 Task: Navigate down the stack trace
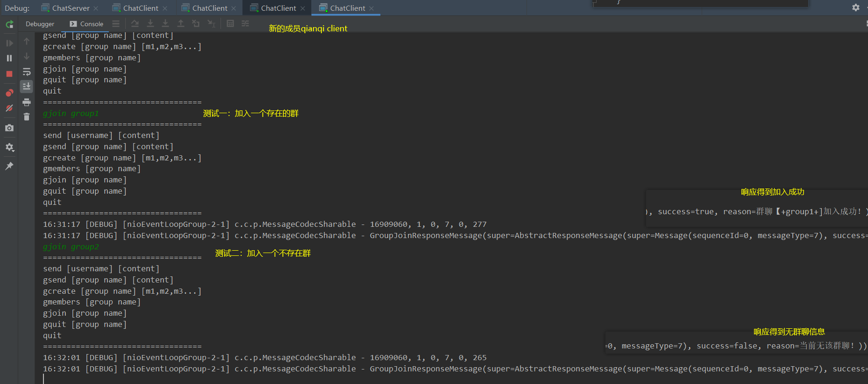pos(27,56)
